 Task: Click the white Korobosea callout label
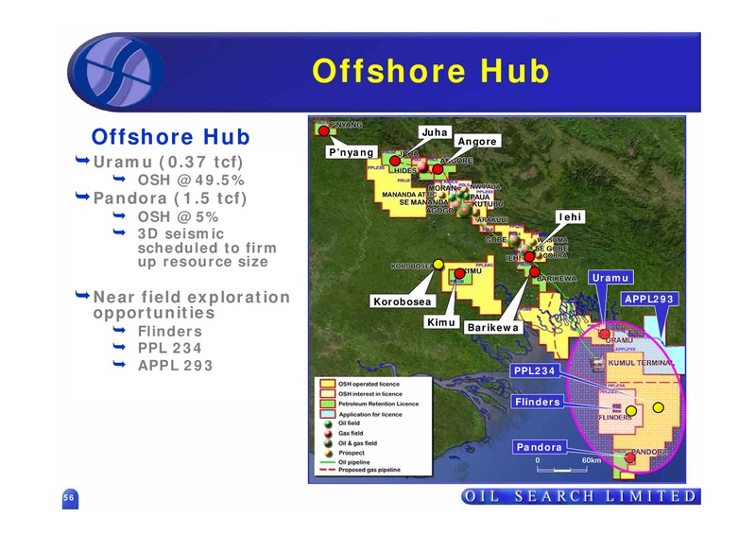coord(403,301)
